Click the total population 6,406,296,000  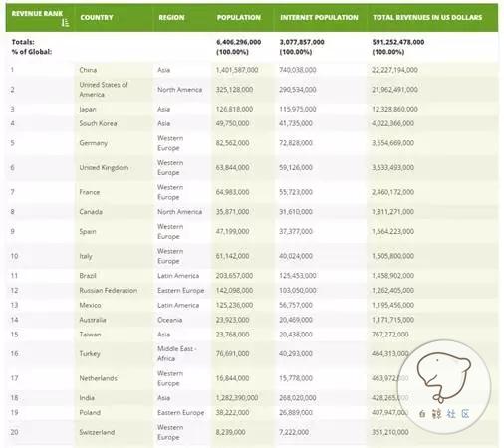pos(238,42)
